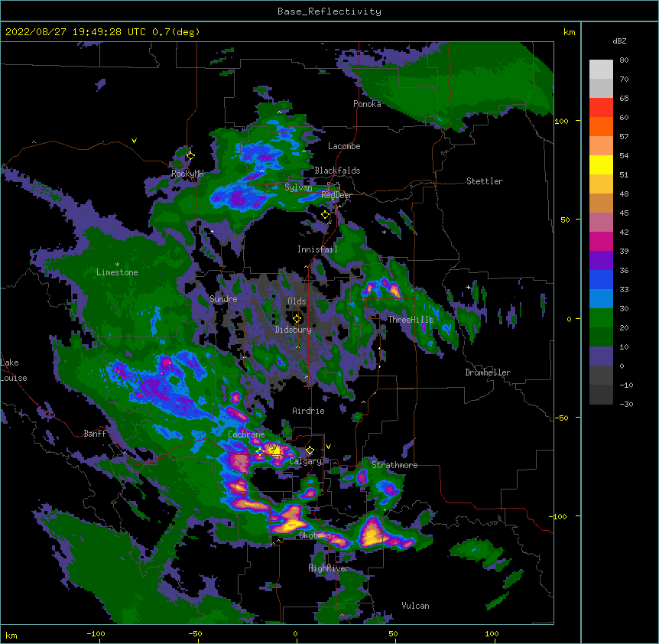Click the yellow diamond marker below the Cochrane label

[260, 452]
